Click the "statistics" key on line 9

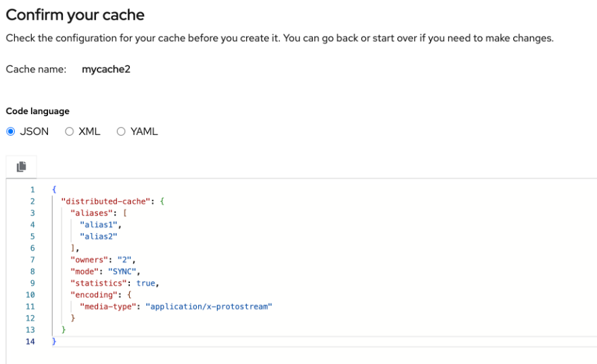click(x=98, y=284)
